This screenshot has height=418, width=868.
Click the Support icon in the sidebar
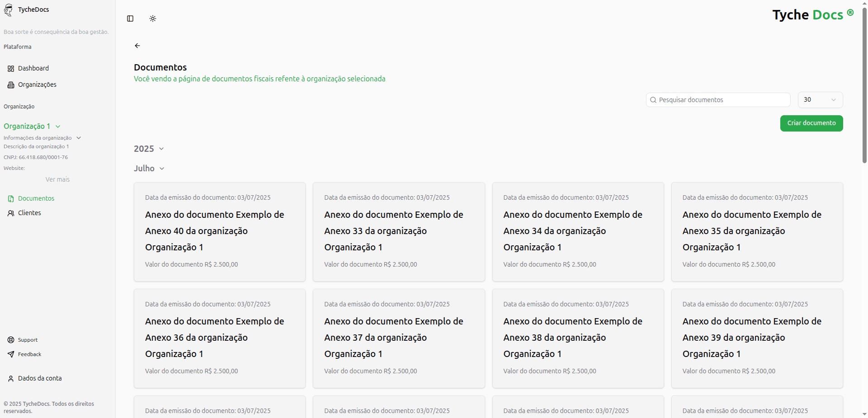pos(10,339)
